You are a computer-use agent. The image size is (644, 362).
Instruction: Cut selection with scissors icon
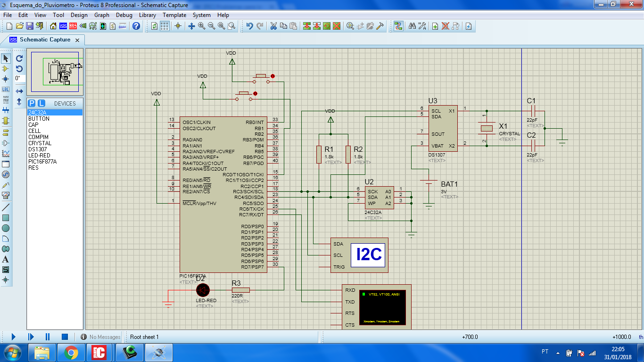point(273,26)
